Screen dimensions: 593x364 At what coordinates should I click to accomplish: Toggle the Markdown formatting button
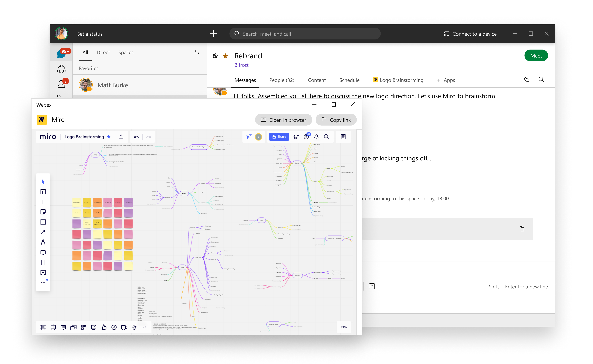[x=372, y=286]
